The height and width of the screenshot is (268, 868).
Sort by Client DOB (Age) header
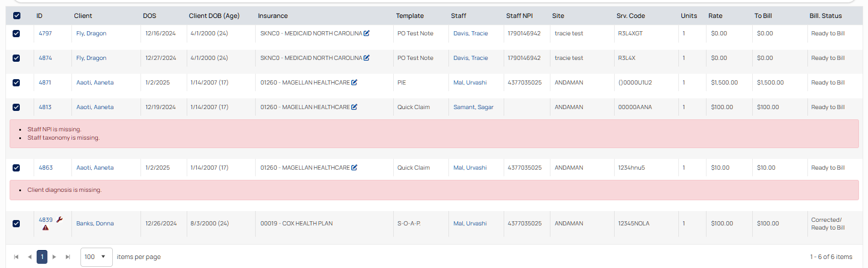(x=214, y=16)
